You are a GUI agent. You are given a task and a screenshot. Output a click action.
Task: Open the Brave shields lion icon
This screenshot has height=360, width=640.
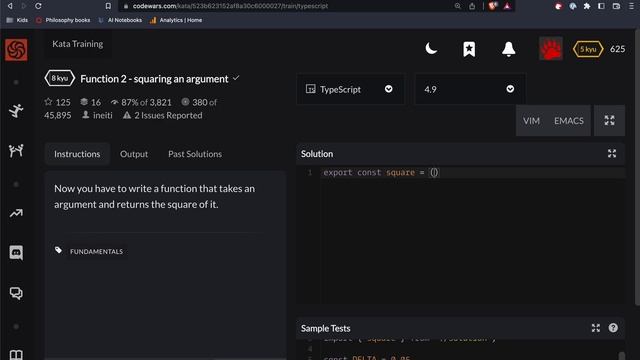(x=493, y=6)
